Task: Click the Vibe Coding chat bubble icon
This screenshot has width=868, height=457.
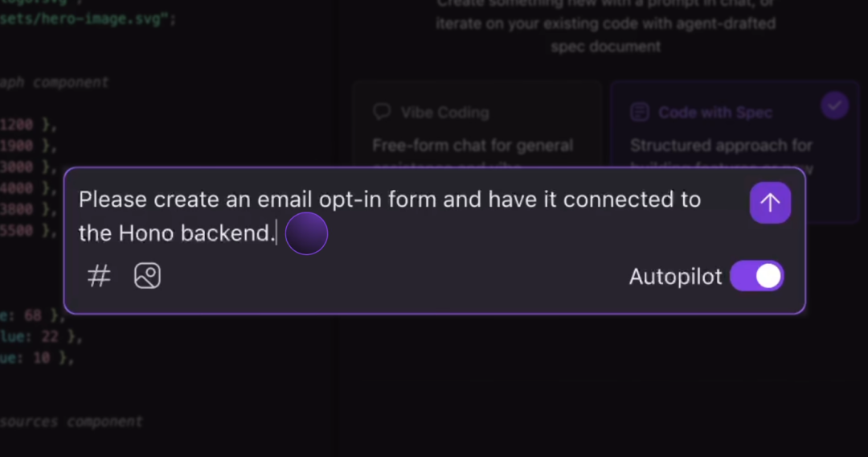Action: 383,112
